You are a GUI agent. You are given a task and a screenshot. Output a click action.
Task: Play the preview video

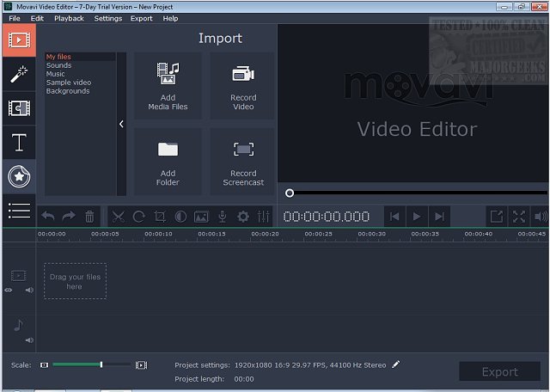click(x=417, y=217)
